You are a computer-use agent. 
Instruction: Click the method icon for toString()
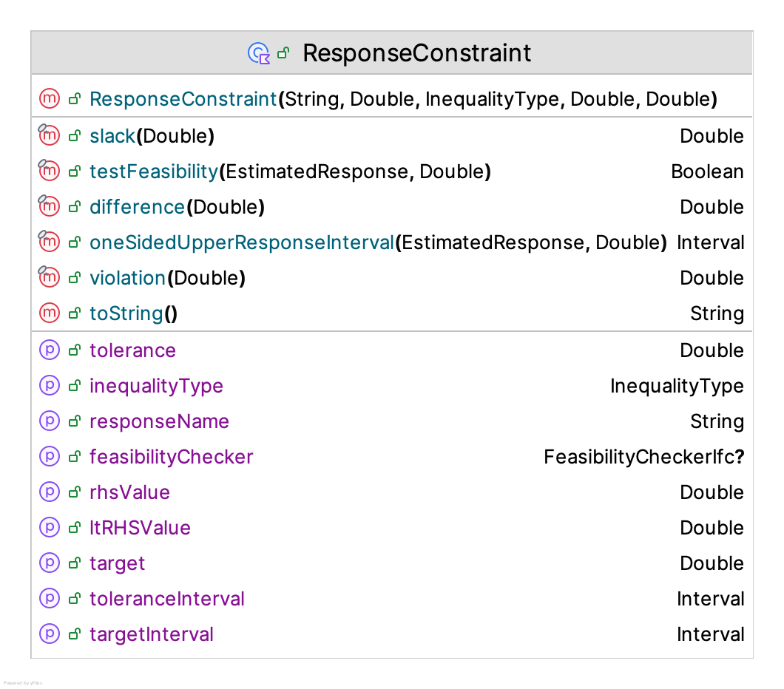pyautogui.click(x=50, y=313)
